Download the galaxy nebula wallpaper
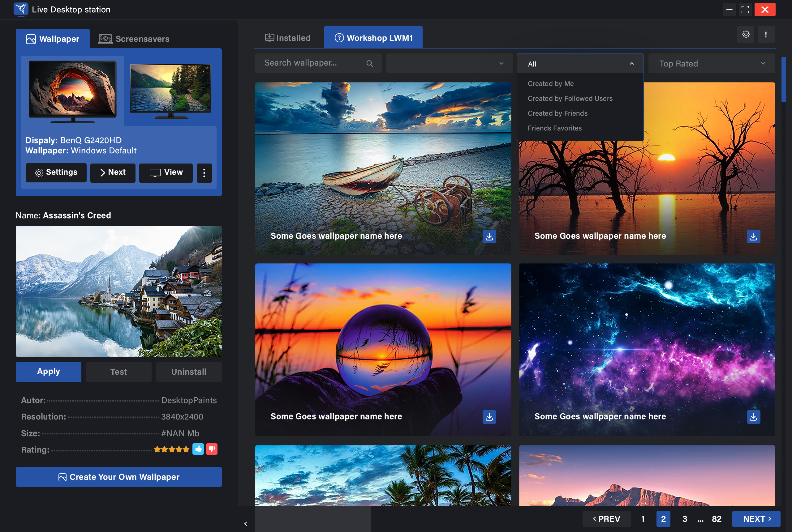792x532 pixels. click(753, 417)
